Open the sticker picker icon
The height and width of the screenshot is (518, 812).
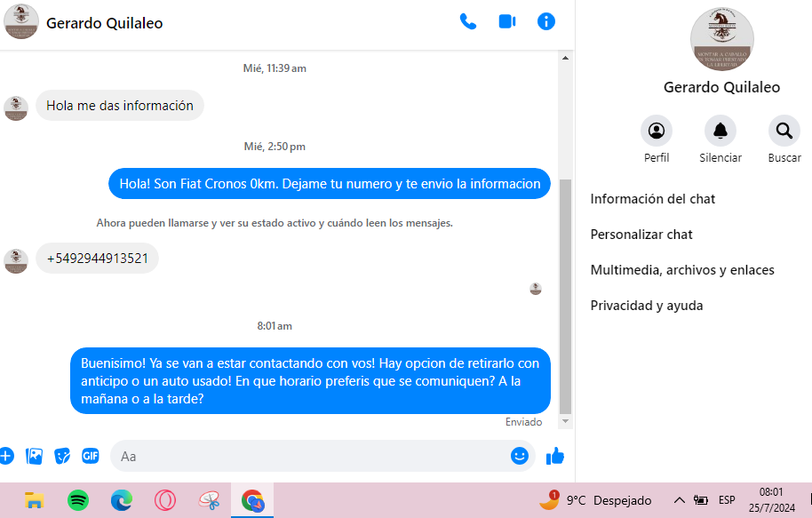pyautogui.click(x=62, y=457)
